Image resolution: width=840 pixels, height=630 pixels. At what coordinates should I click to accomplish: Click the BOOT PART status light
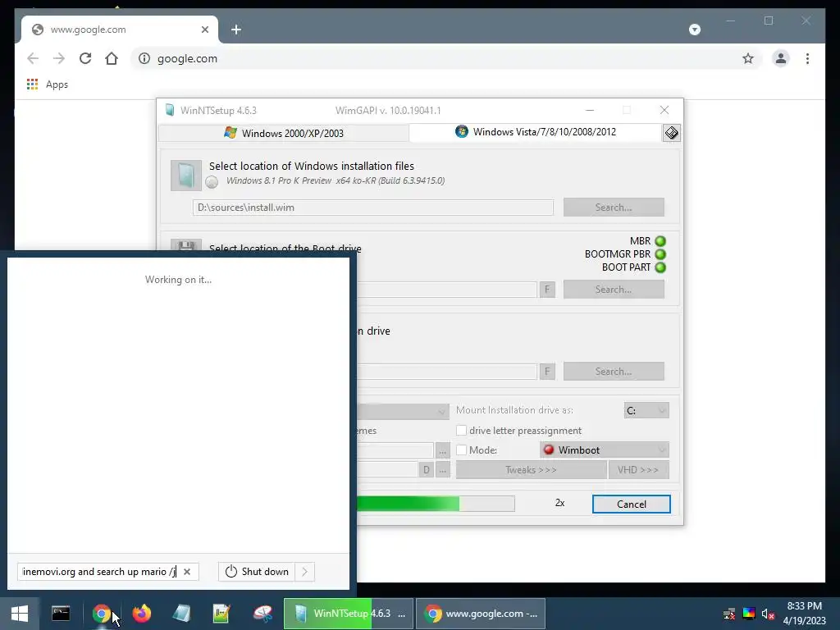pos(660,267)
